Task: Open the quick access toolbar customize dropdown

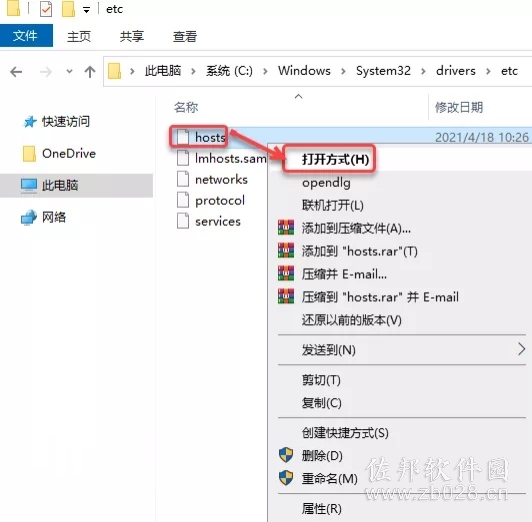Action: (x=87, y=10)
